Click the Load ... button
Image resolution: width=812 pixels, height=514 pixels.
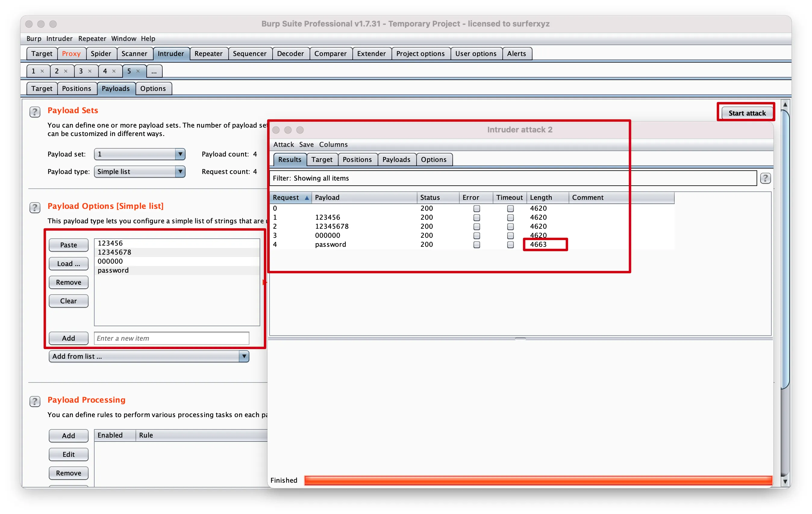point(68,263)
